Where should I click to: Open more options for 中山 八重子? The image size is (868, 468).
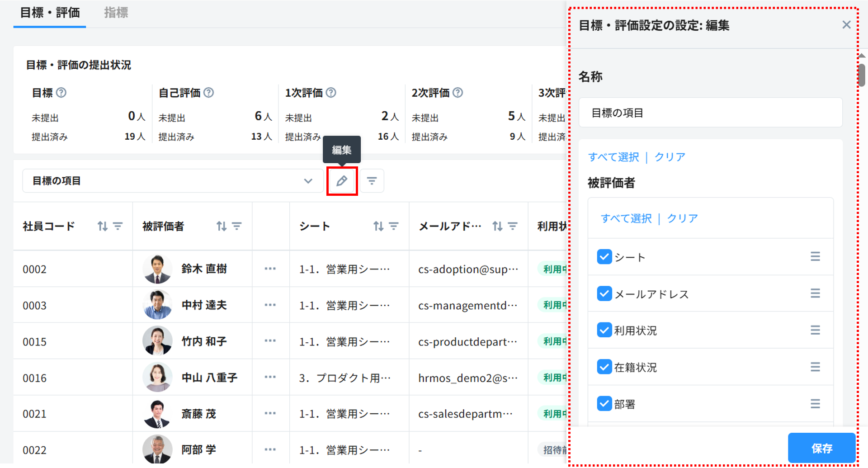(x=270, y=377)
